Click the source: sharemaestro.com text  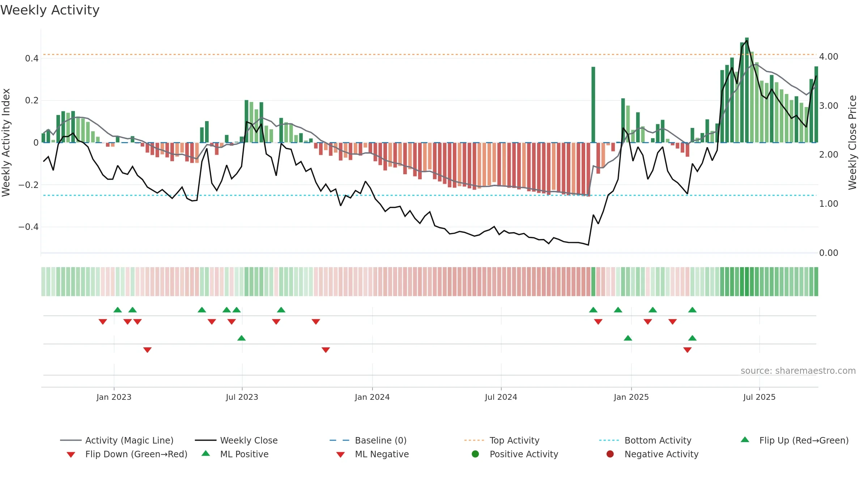(798, 371)
